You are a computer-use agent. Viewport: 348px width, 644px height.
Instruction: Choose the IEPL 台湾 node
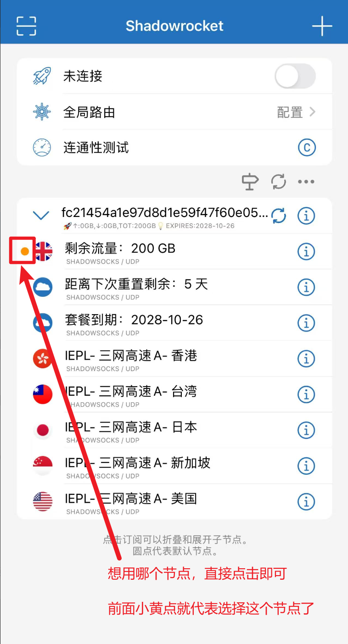[174, 394]
